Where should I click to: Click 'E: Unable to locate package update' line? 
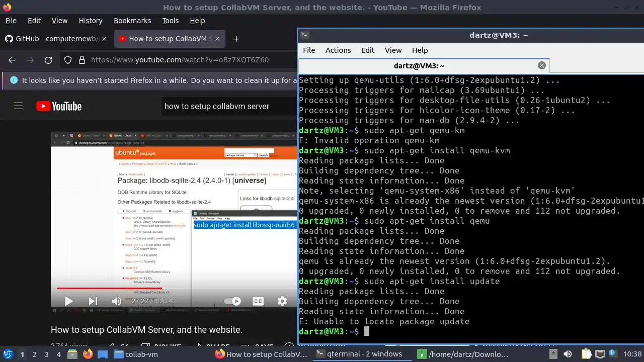384,321
